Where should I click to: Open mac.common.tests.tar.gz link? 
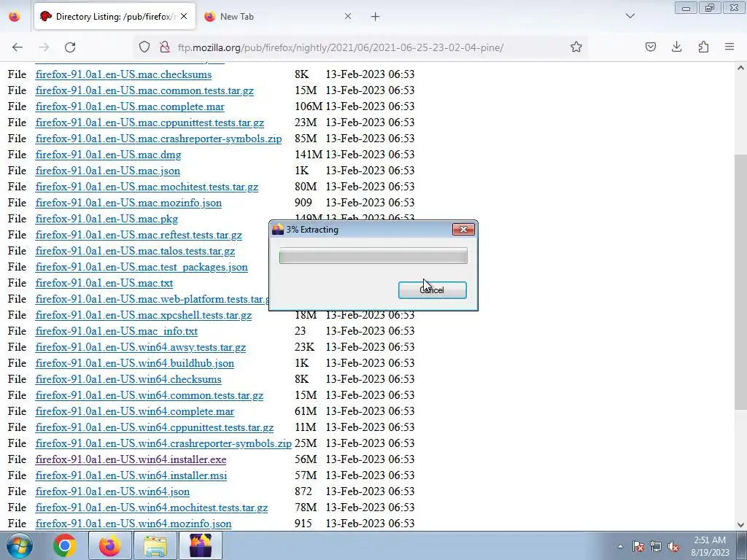coord(144,90)
